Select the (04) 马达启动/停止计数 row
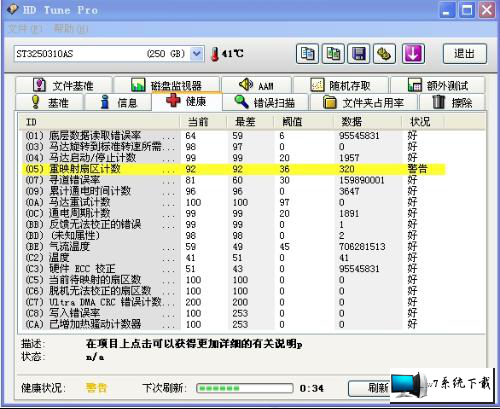Image resolution: width=500 pixels, height=409 pixels. tap(233, 158)
